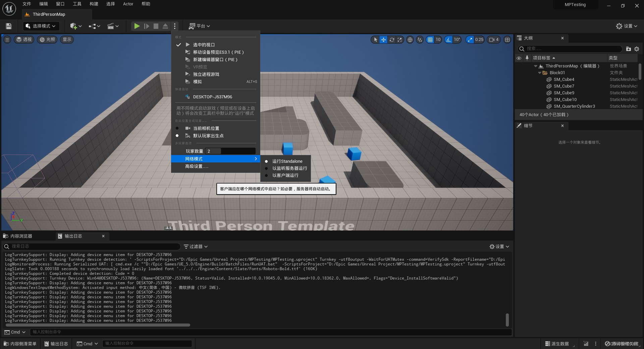Toggle scale snapping icon
This screenshot has width=644, height=349.
[x=470, y=40]
